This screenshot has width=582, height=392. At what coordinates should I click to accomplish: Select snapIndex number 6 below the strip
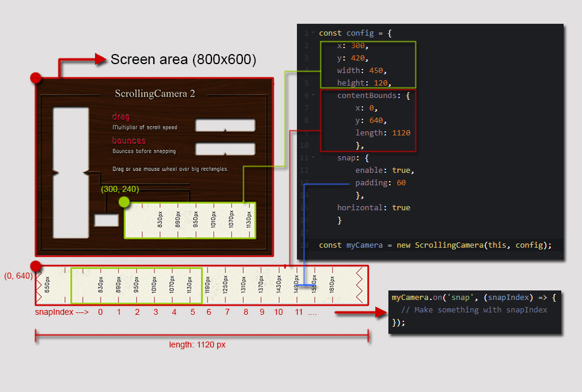209,312
